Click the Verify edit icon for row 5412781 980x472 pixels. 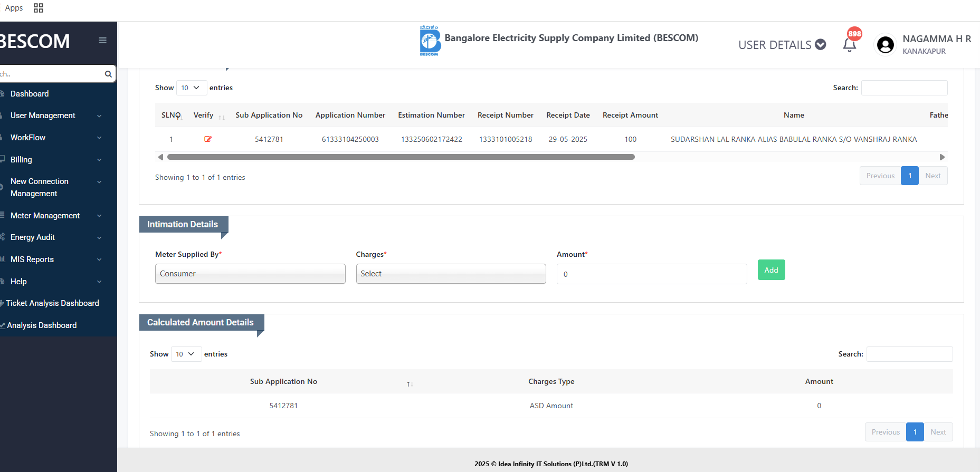208,139
